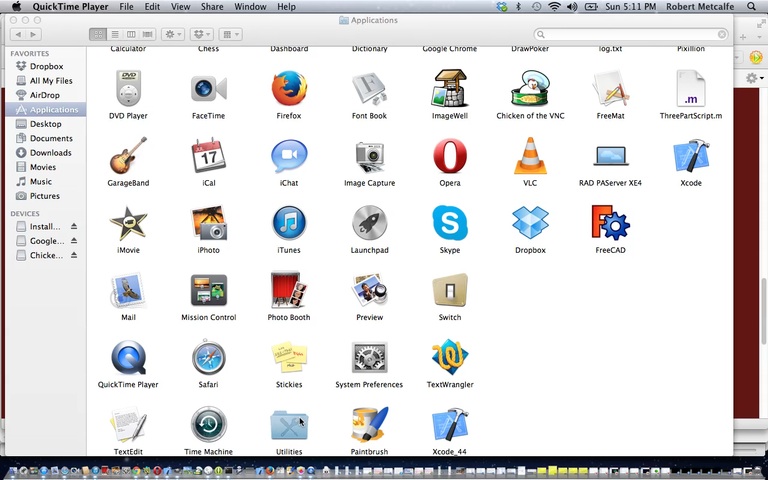Click the RAD PAServer XE4 icon
The image size is (768, 480).
(610, 156)
